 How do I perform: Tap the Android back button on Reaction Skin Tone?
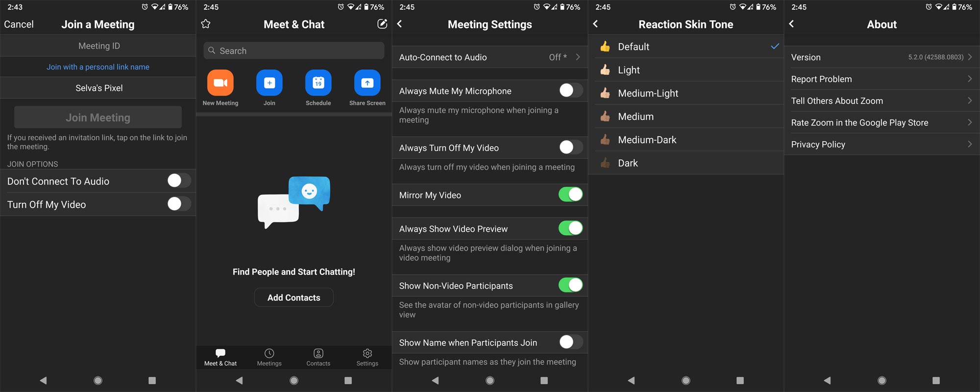[631, 380]
